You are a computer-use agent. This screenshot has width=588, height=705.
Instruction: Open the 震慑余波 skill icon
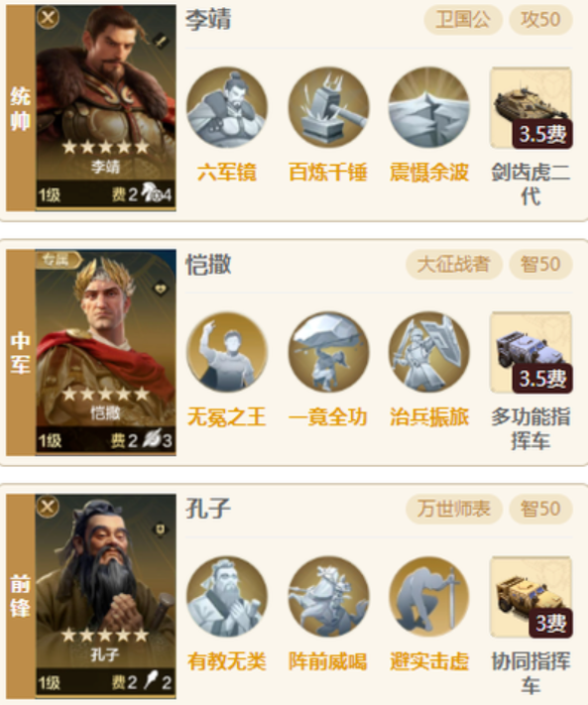click(x=429, y=107)
